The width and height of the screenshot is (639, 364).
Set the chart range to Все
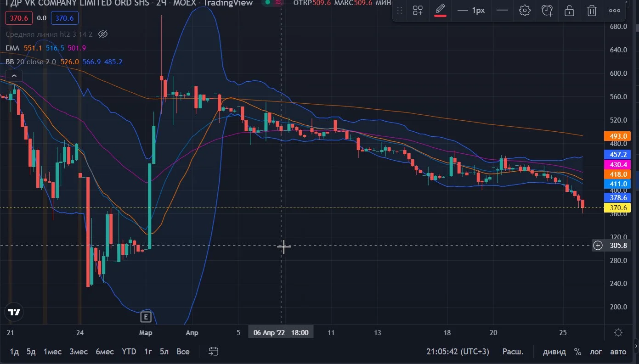[x=183, y=352]
